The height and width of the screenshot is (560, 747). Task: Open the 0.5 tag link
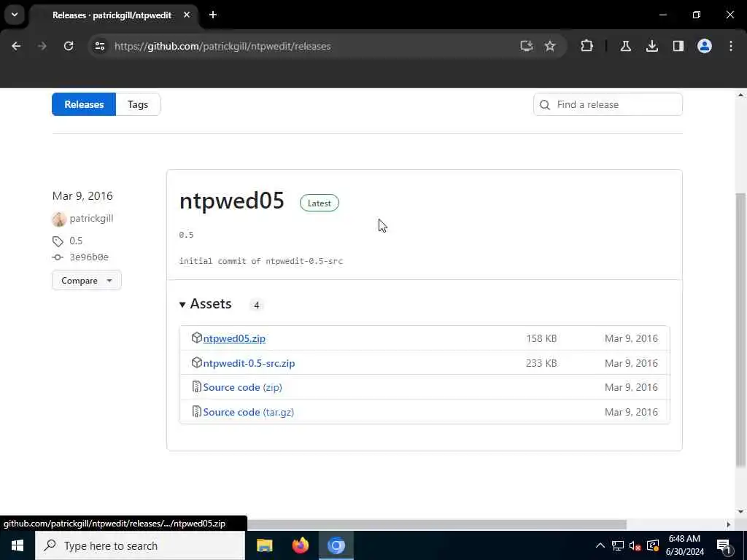[76, 241]
